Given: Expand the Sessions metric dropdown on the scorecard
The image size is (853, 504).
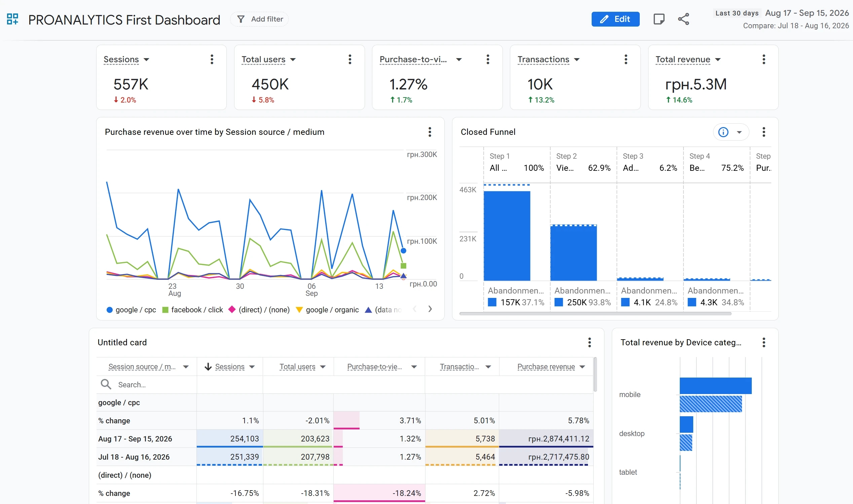Looking at the screenshot, I should click(146, 60).
